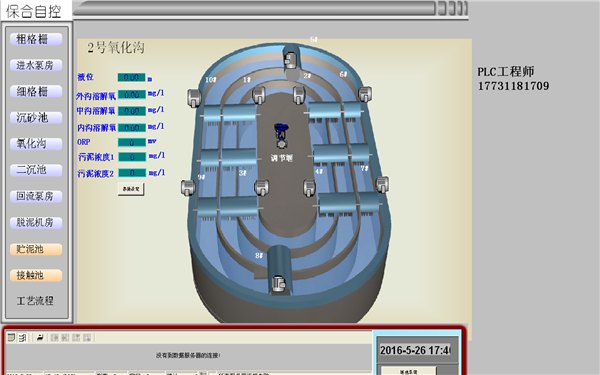
Task: Navigate to 沉砂池
Action: 36,117
